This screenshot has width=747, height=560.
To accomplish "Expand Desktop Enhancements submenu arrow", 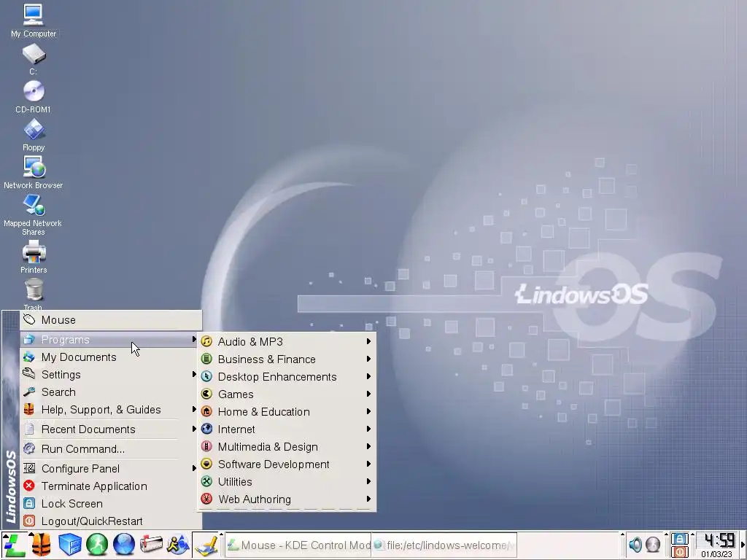I will (368, 376).
